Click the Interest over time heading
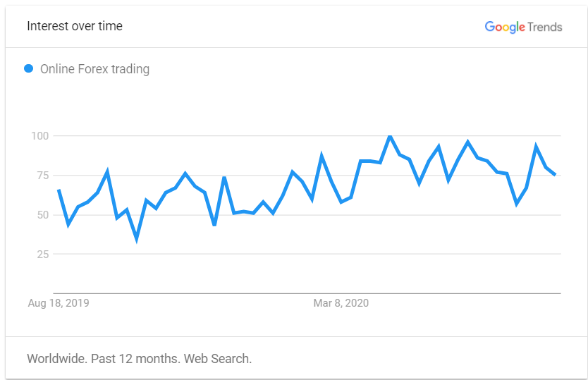This screenshot has width=588, height=380. pos(75,26)
